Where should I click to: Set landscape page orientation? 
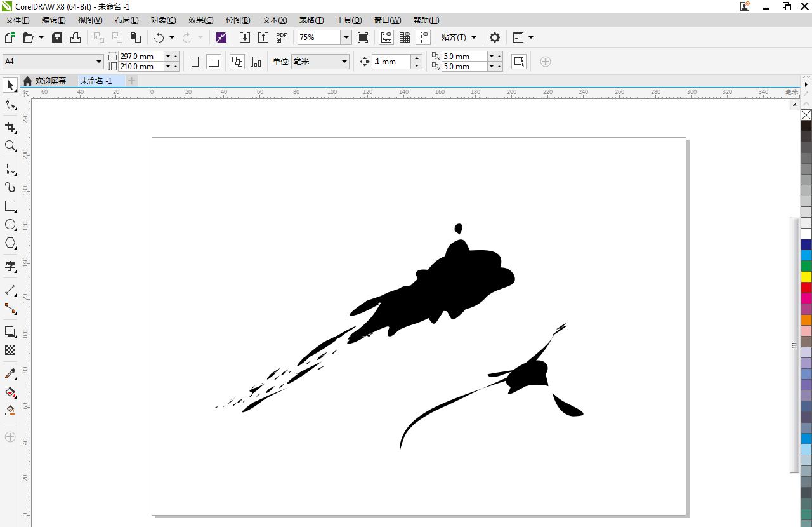[x=214, y=62]
